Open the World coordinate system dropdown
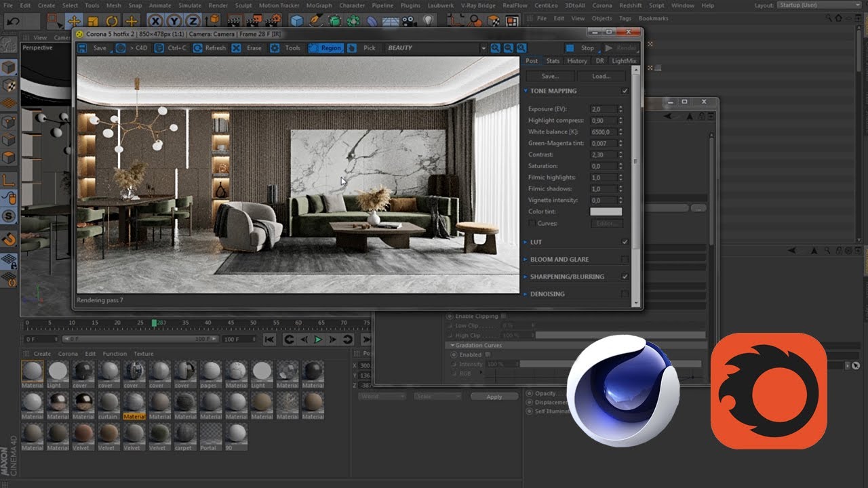Viewport: 868px width, 488px height. 383,396
